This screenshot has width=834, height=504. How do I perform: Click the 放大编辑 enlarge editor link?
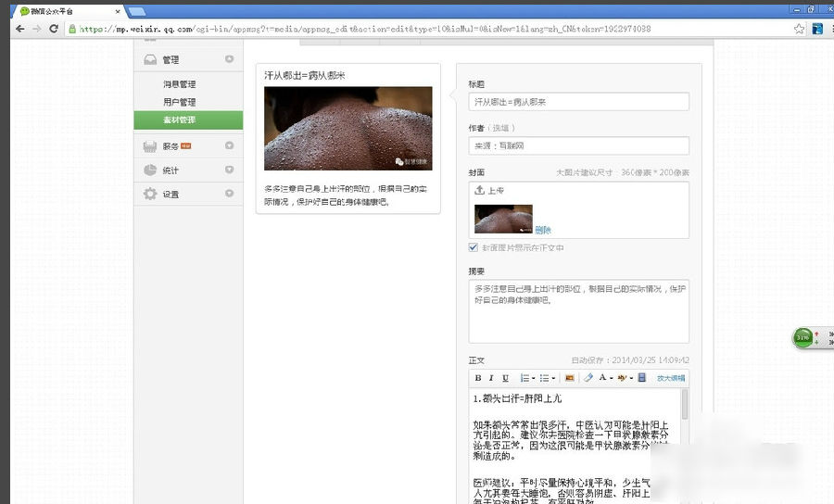(x=671, y=378)
